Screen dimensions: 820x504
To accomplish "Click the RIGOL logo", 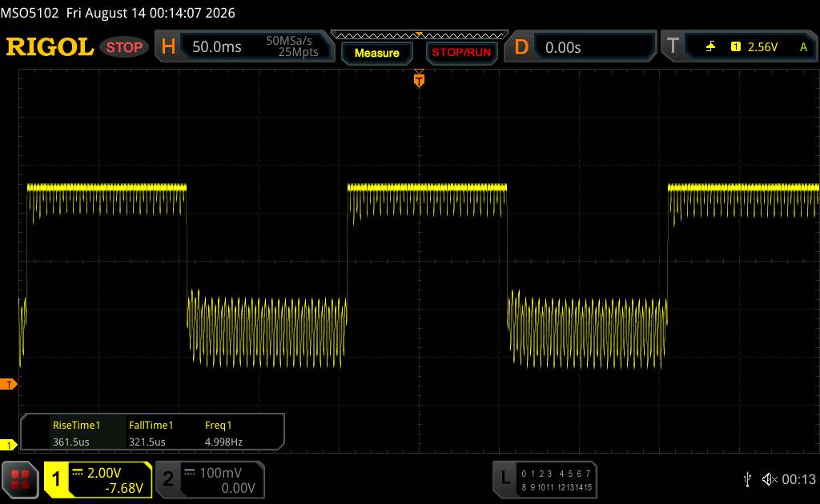I will 50,47.
